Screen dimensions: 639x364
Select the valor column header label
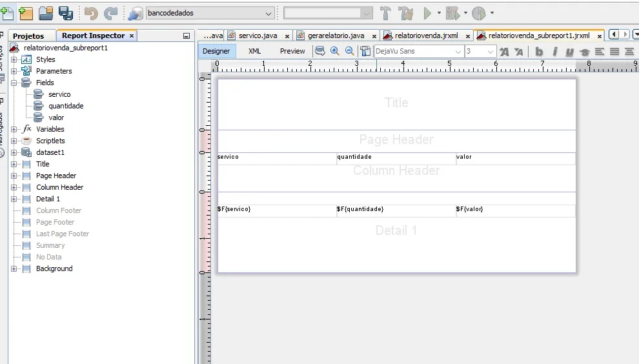point(516,159)
